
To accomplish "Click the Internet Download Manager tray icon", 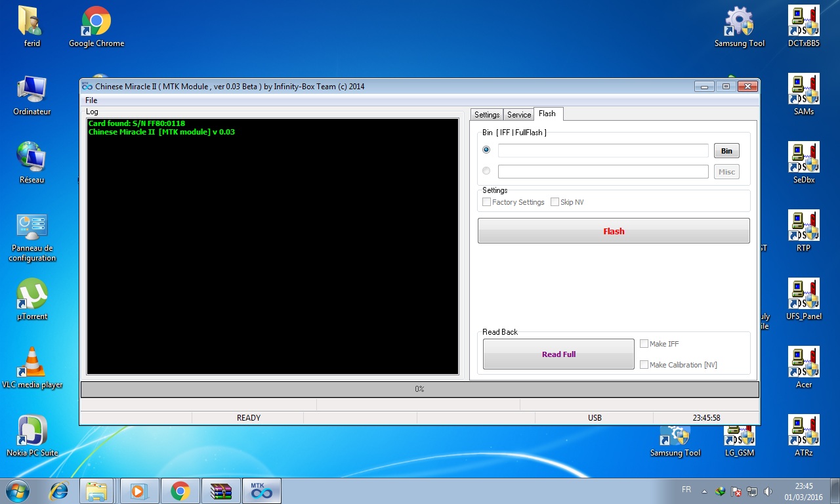I will (x=721, y=491).
